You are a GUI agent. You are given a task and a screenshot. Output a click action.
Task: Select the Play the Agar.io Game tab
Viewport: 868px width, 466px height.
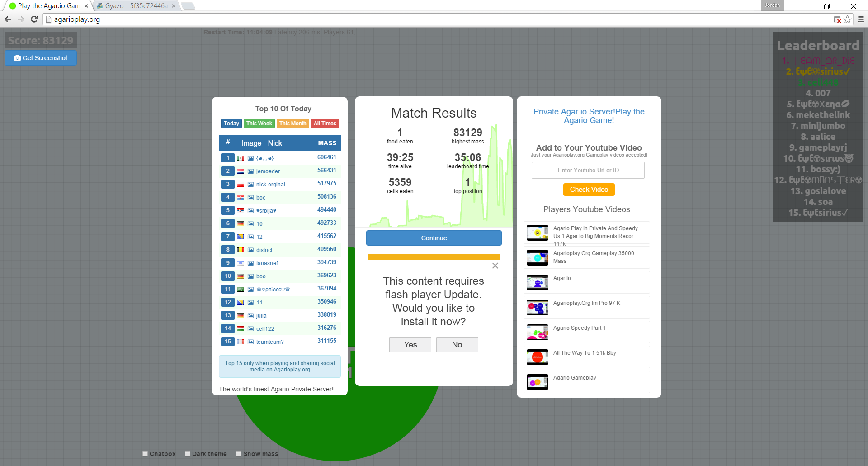pyautogui.click(x=49, y=6)
